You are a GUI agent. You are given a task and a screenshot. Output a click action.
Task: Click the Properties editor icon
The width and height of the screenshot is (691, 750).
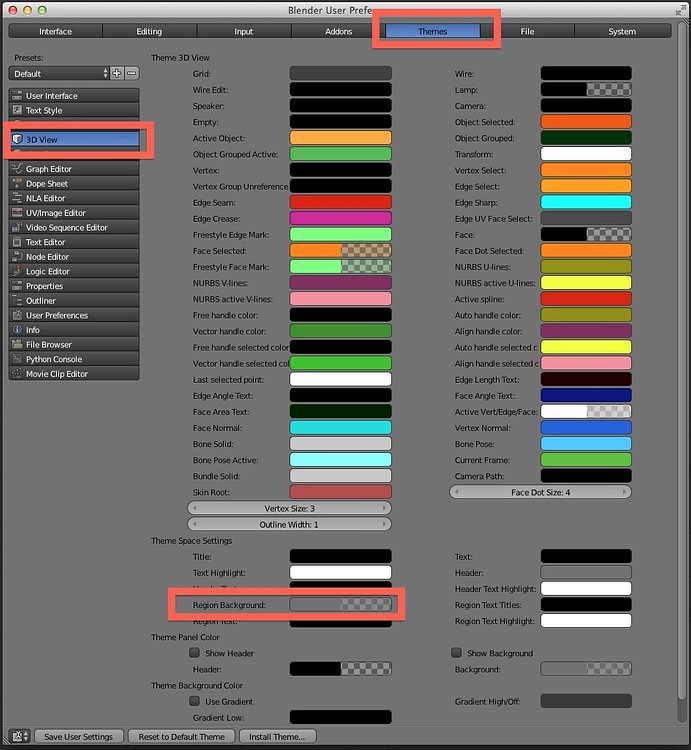point(17,286)
